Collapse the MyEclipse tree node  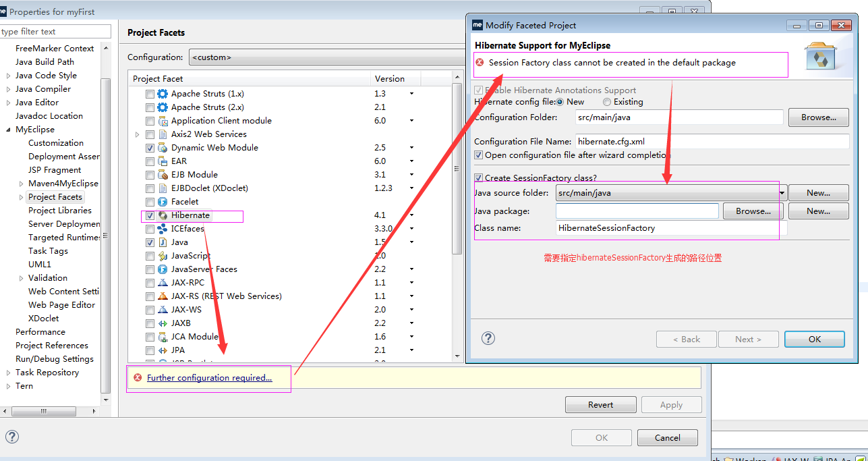coord(8,130)
